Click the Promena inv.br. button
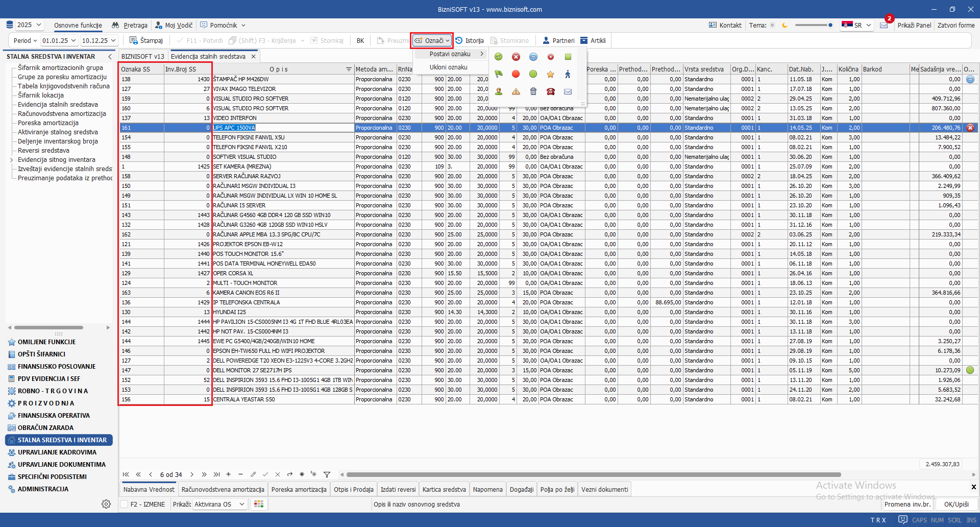The height and width of the screenshot is (527, 980). point(908,505)
